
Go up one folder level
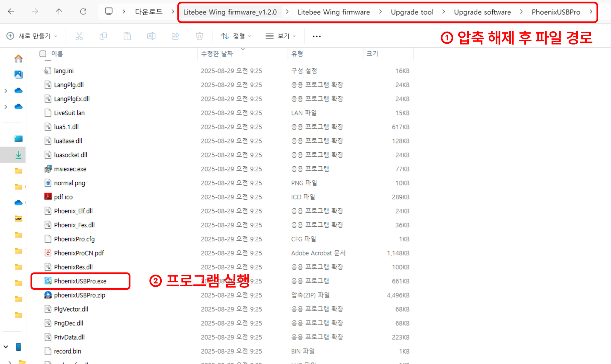59,11
